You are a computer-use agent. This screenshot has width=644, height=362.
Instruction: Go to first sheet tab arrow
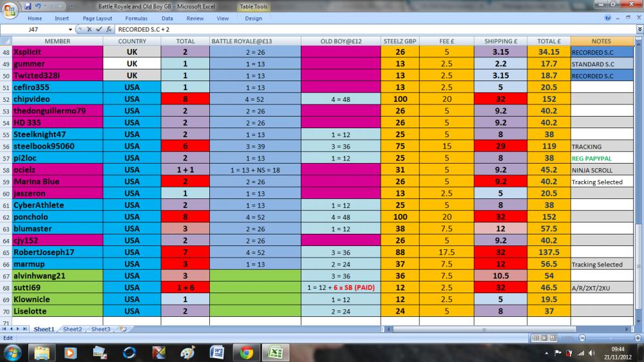5,329
